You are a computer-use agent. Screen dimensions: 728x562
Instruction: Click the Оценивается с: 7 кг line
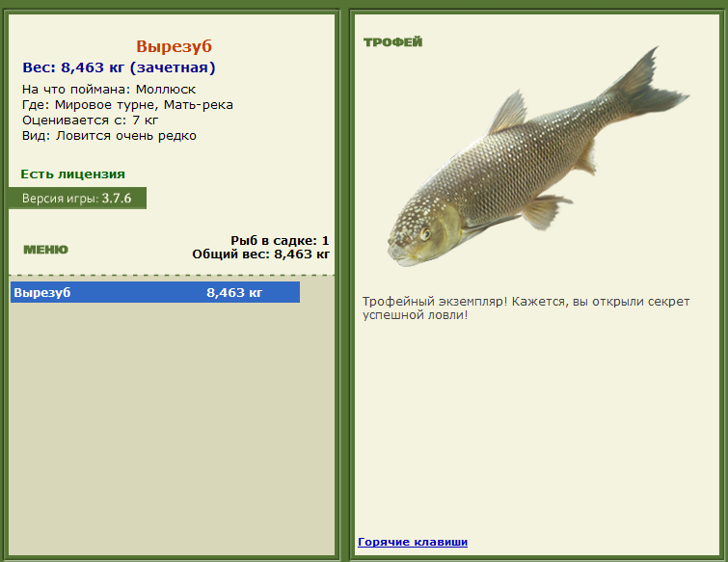click(x=90, y=120)
